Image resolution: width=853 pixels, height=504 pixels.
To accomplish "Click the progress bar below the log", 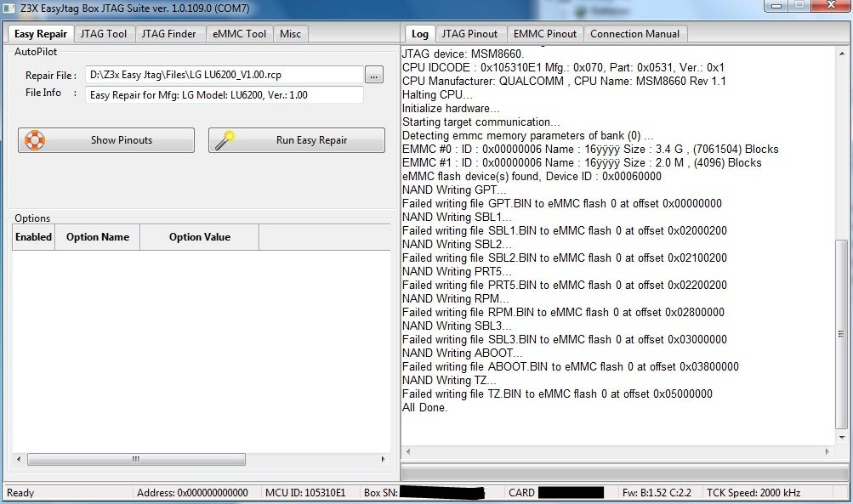I will pyautogui.click(x=625, y=472).
